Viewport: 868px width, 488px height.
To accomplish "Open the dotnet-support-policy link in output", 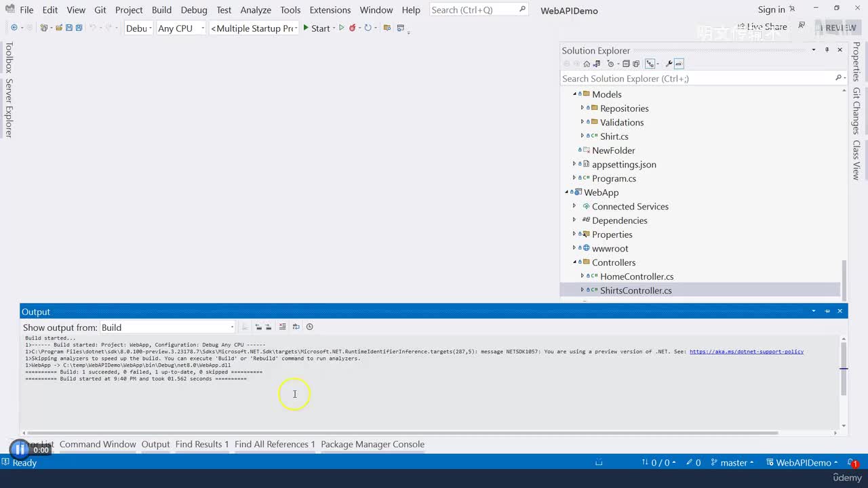I will pos(747,352).
